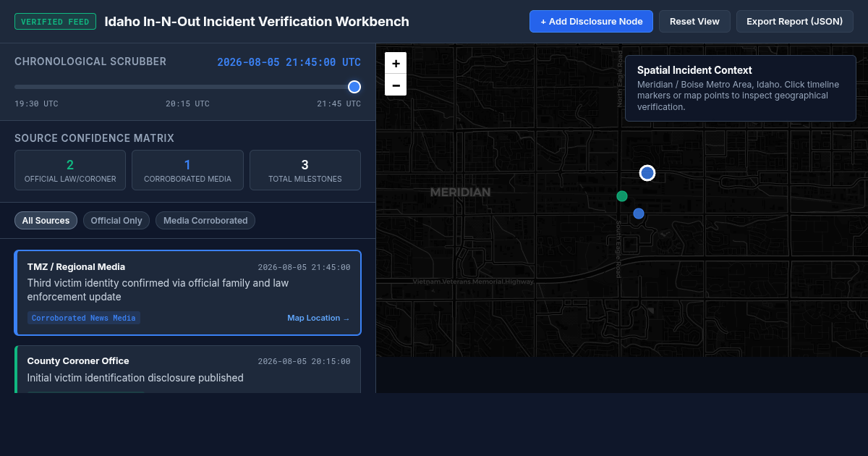Image resolution: width=868 pixels, height=456 pixels.
Task: Click the Total Milestones count tile
Action: [x=305, y=170]
